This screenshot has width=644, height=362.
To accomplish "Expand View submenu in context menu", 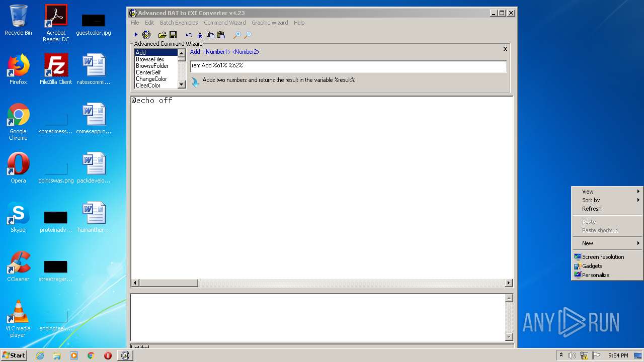I will [607, 192].
